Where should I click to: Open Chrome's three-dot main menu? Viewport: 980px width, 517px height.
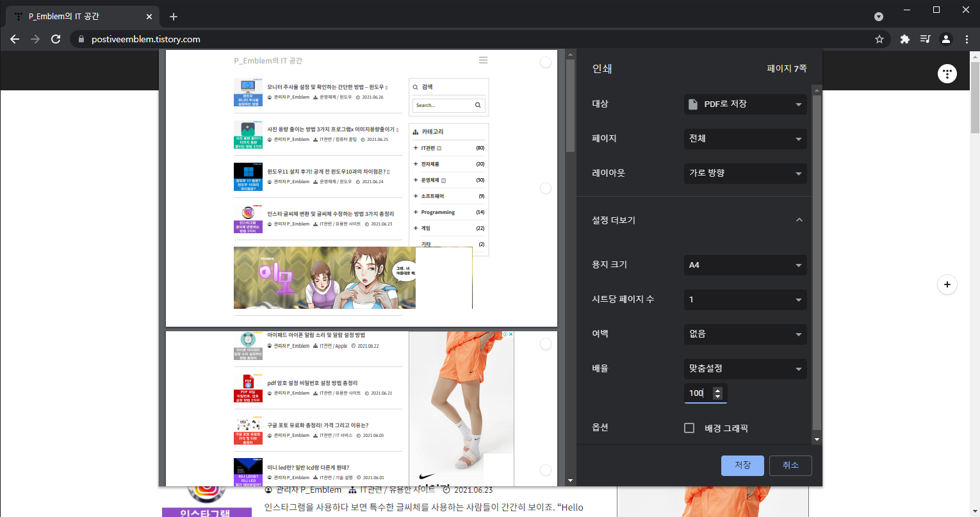(x=968, y=38)
